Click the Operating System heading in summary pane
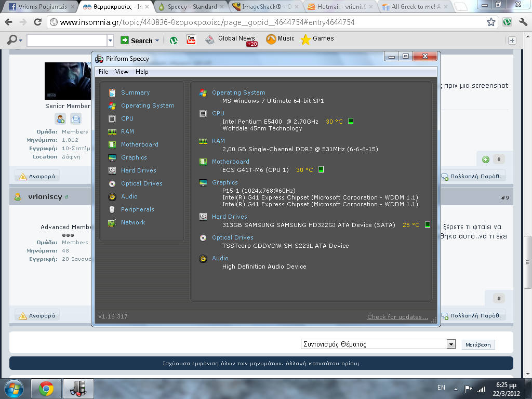Screen dimensions: 532x399 click(x=238, y=92)
